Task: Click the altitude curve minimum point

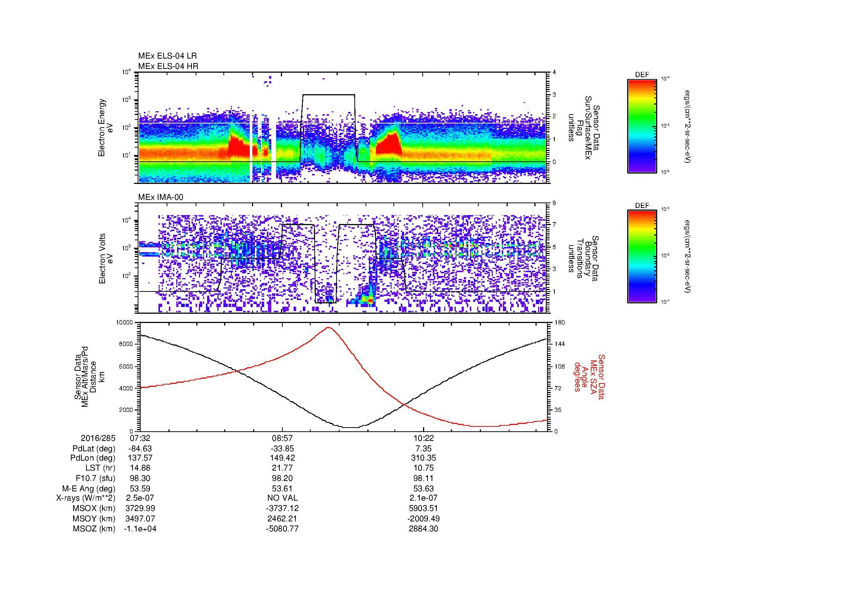Action: tap(351, 428)
